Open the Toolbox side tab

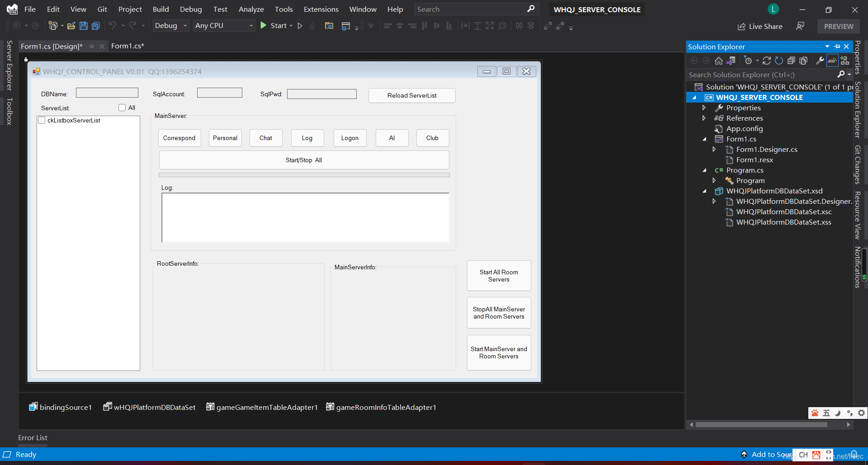tap(9, 112)
